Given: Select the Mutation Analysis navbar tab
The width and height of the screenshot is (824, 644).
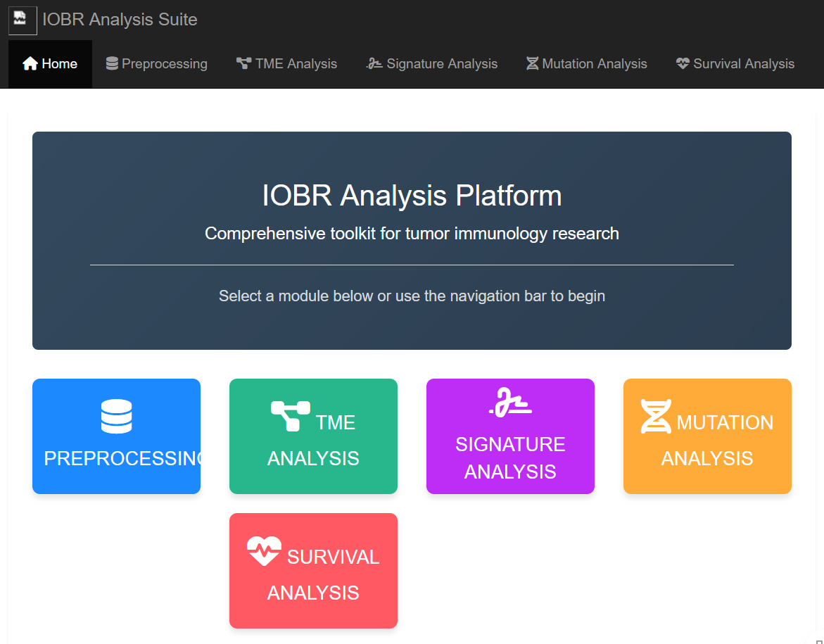Looking at the screenshot, I should 586,64.
